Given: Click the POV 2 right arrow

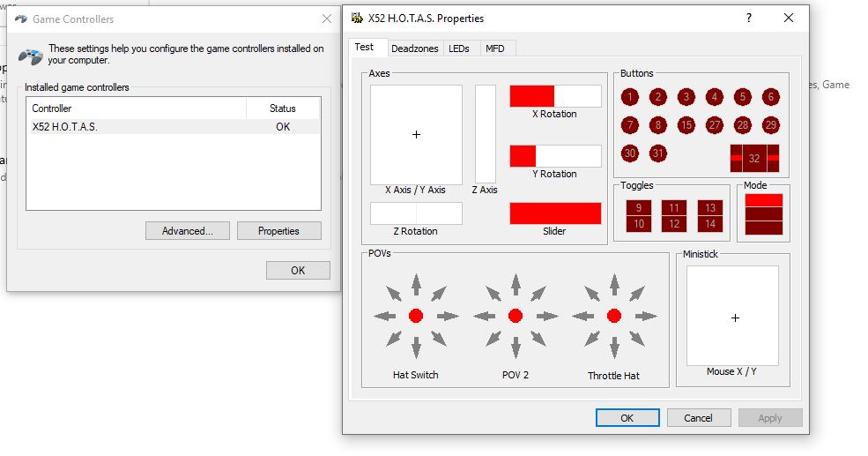Looking at the screenshot, I should click(547, 316).
